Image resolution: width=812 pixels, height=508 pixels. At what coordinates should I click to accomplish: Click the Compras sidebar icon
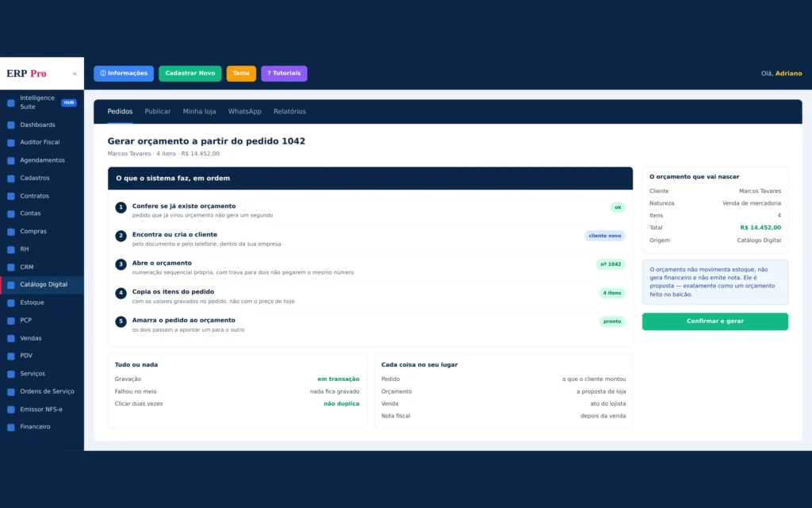point(11,232)
